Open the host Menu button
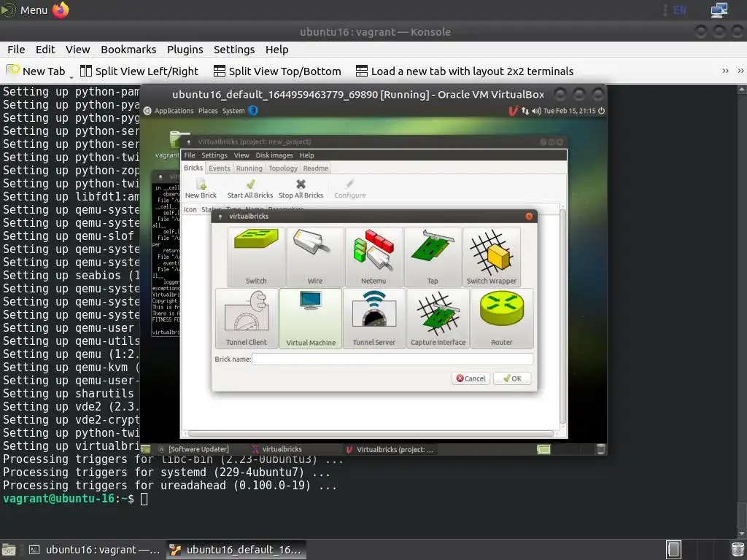747x560 pixels. tap(25, 9)
